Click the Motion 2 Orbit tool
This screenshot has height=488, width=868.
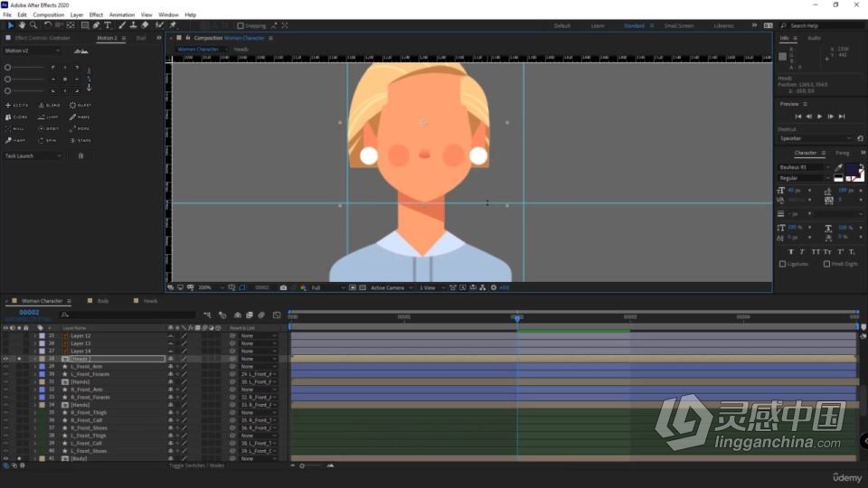click(49, 129)
